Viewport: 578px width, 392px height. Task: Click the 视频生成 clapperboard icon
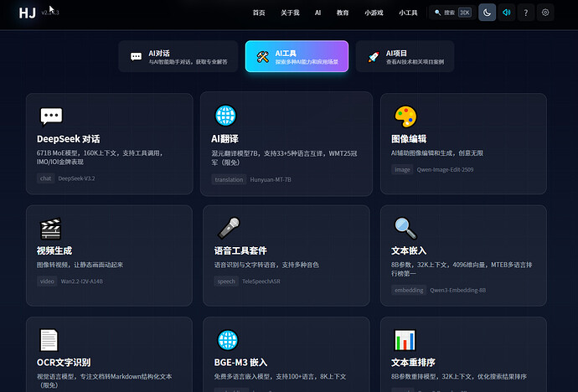[x=50, y=229]
